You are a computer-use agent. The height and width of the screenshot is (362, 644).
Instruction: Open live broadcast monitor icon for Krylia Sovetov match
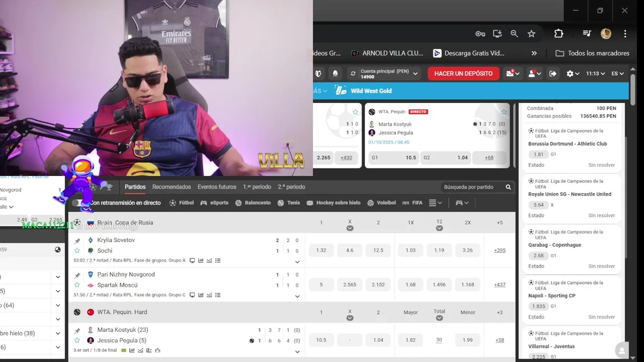pos(192,260)
